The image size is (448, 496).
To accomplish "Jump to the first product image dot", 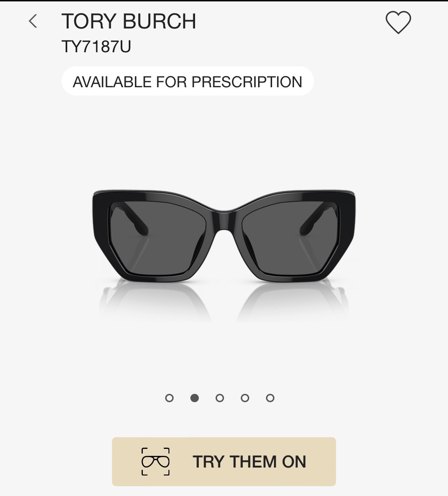I will point(169,398).
